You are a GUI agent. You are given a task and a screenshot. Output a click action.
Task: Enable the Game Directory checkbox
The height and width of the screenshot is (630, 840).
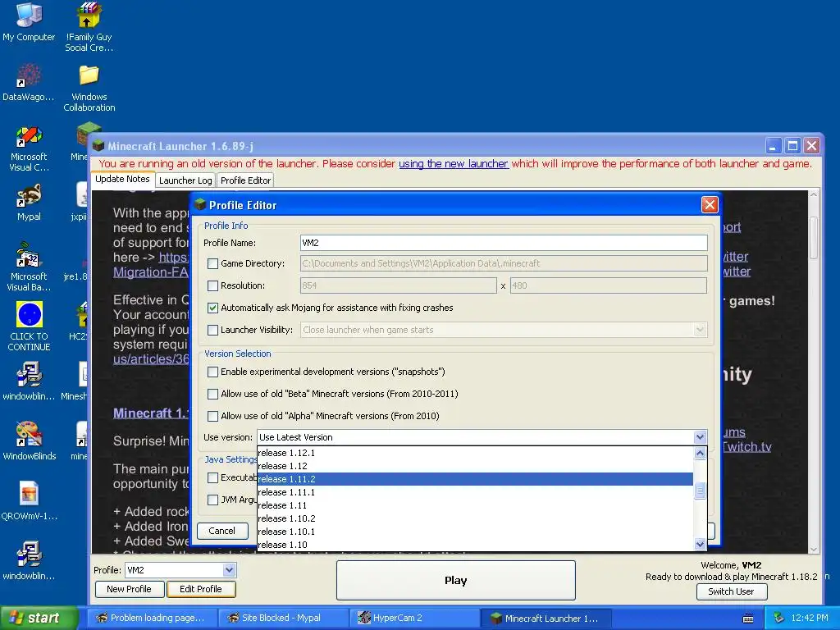[x=212, y=263]
